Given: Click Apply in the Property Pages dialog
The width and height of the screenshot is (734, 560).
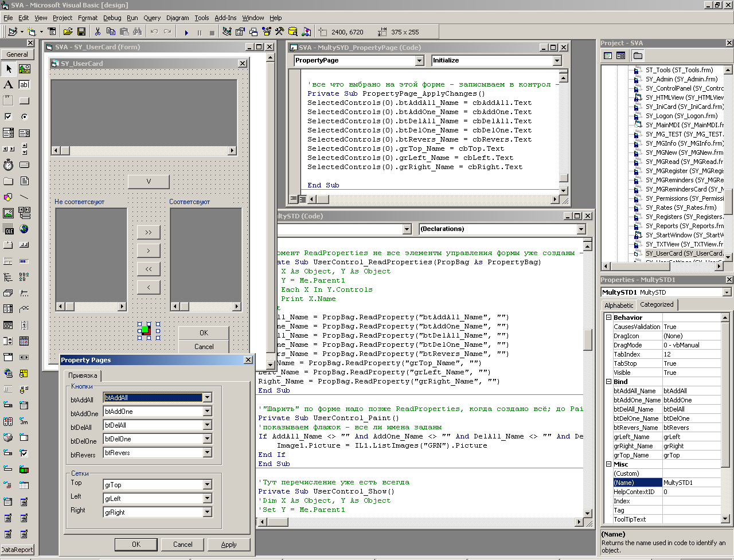Looking at the screenshot, I should (x=228, y=545).
